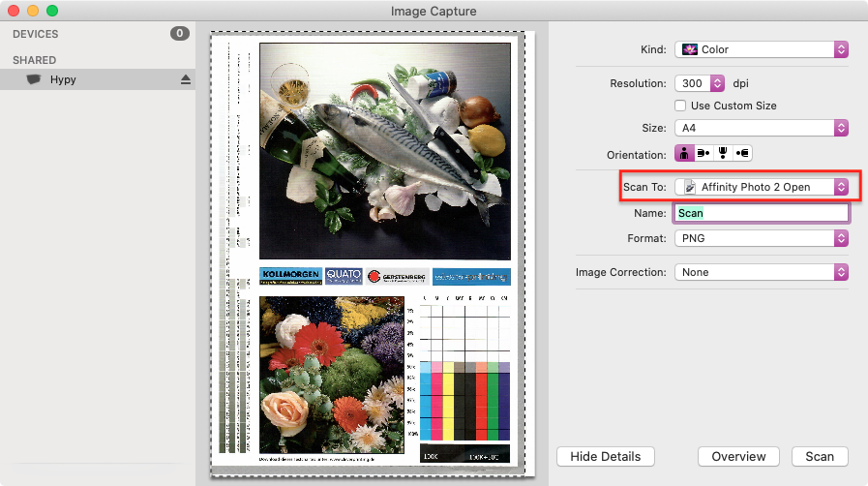Click the Name input field
This screenshot has height=486, width=868.
pyautogui.click(x=762, y=213)
